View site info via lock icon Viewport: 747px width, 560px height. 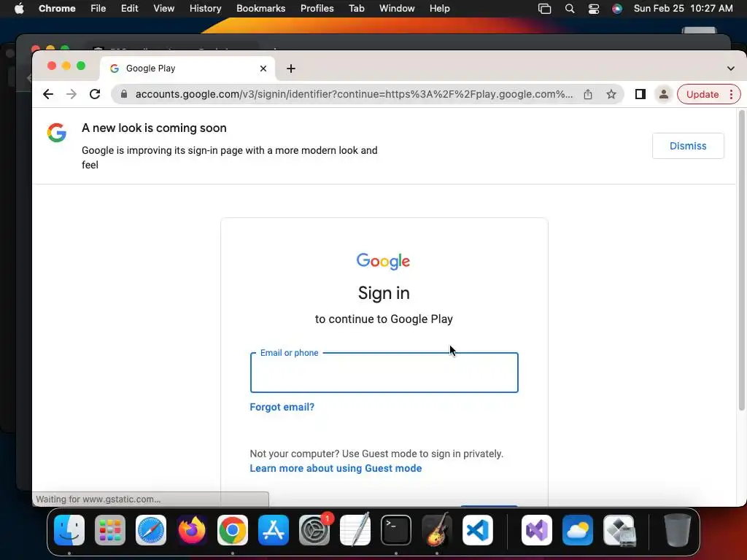click(124, 94)
